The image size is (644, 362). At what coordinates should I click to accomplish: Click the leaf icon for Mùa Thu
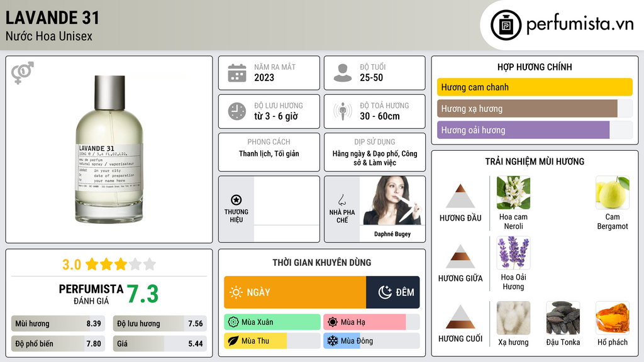[233, 341]
